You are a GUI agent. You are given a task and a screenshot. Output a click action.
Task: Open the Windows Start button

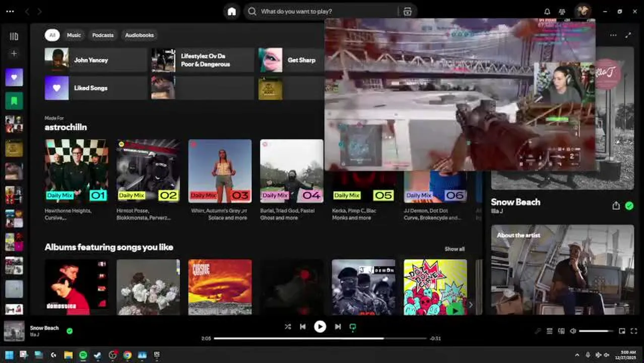coord(9,355)
